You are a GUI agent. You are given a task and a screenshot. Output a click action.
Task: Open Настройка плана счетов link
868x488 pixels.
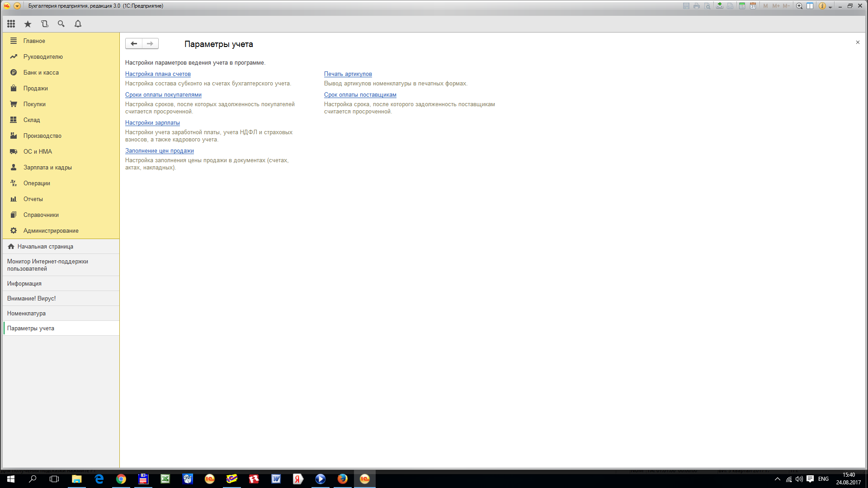[158, 74]
